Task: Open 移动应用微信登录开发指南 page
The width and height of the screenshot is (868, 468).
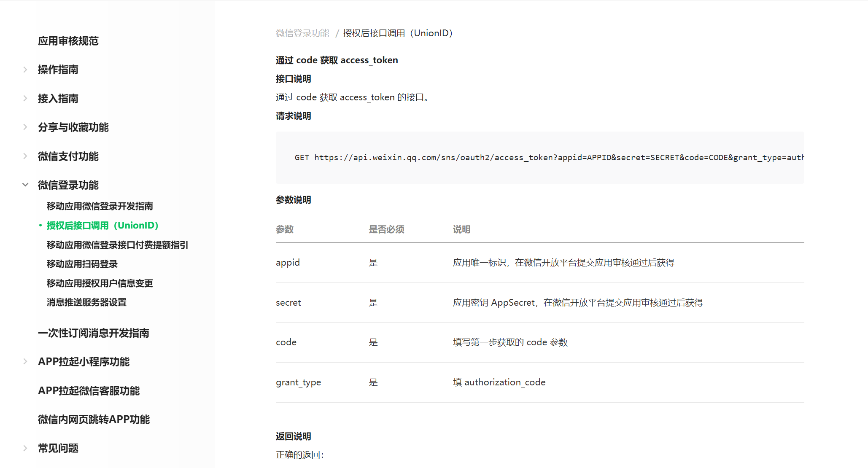Action: coord(100,206)
